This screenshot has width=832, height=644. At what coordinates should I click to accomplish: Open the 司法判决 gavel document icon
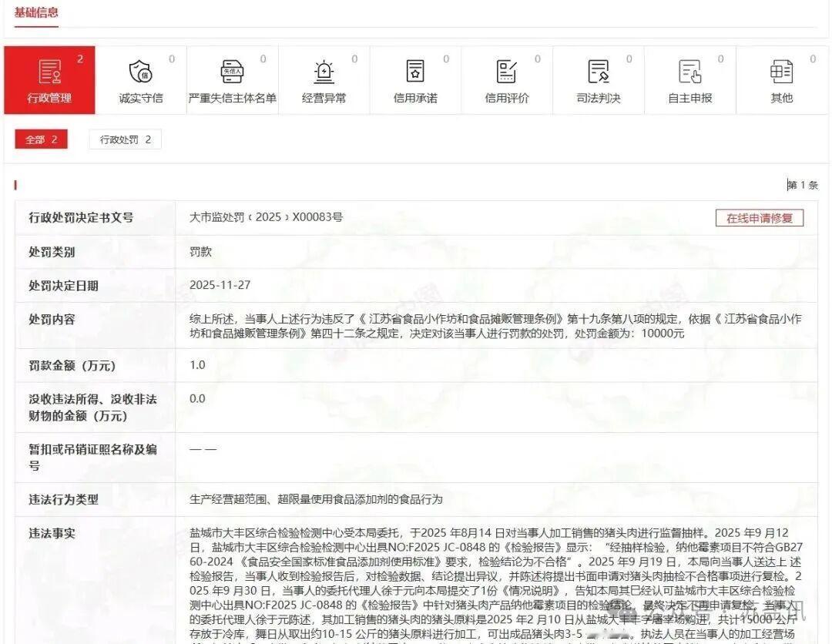(599, 73)
